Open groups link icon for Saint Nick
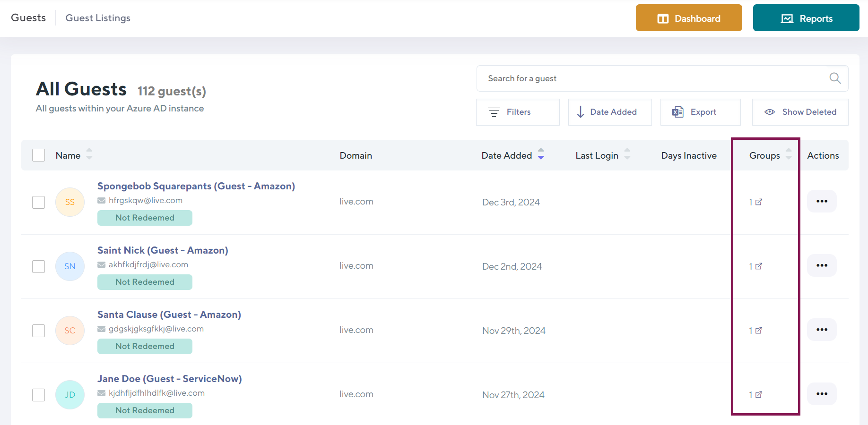 [x=758, y=266]
